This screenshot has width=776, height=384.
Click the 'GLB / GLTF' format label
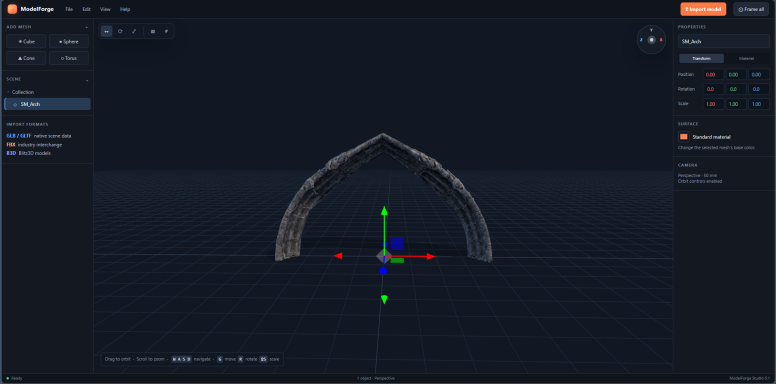[x=18, y=136]
